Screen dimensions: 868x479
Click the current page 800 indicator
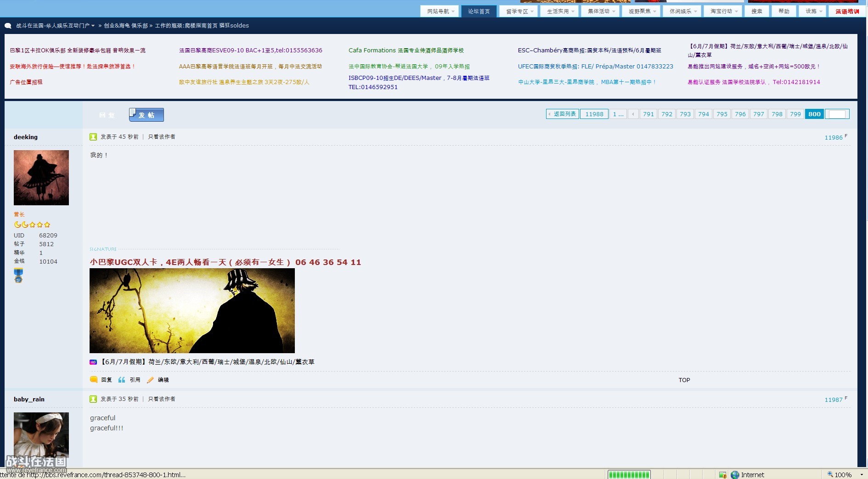[x=814, y=114]
